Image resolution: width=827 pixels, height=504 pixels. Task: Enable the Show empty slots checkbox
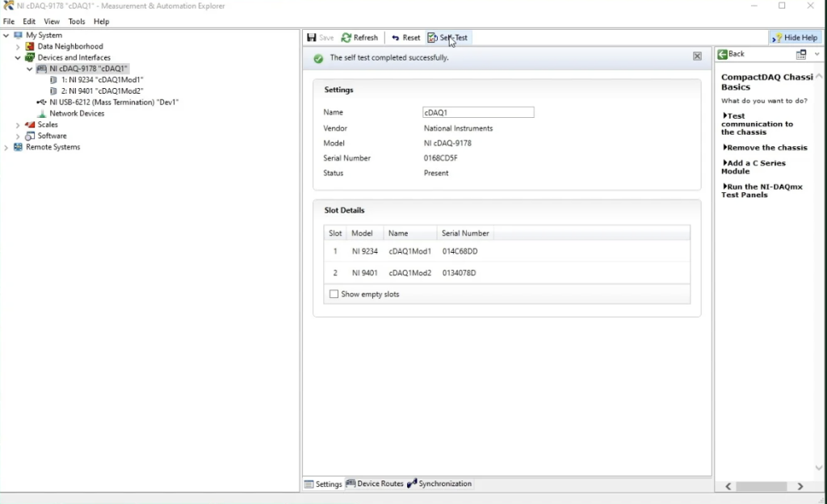point(334,294)
